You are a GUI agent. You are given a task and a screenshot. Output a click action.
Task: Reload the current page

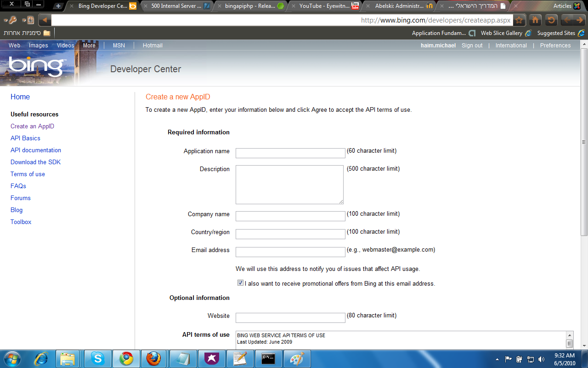(x=551, y=20)
